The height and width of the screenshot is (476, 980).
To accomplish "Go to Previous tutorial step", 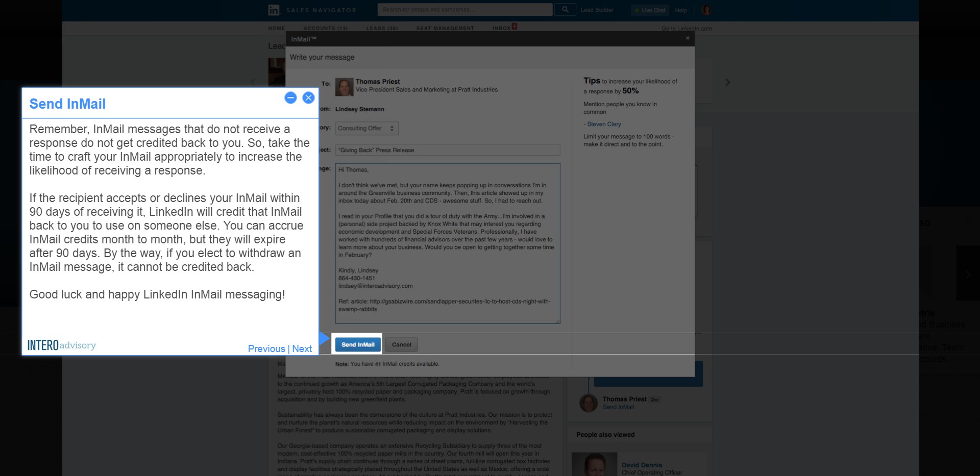I will (x=266, y=348).
